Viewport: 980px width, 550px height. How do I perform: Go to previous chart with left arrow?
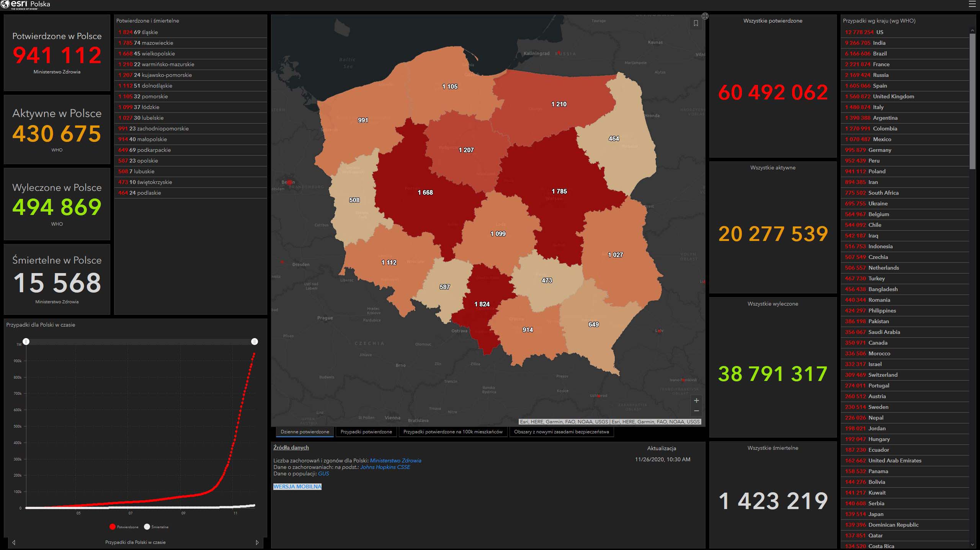click(x=14, y=542)
